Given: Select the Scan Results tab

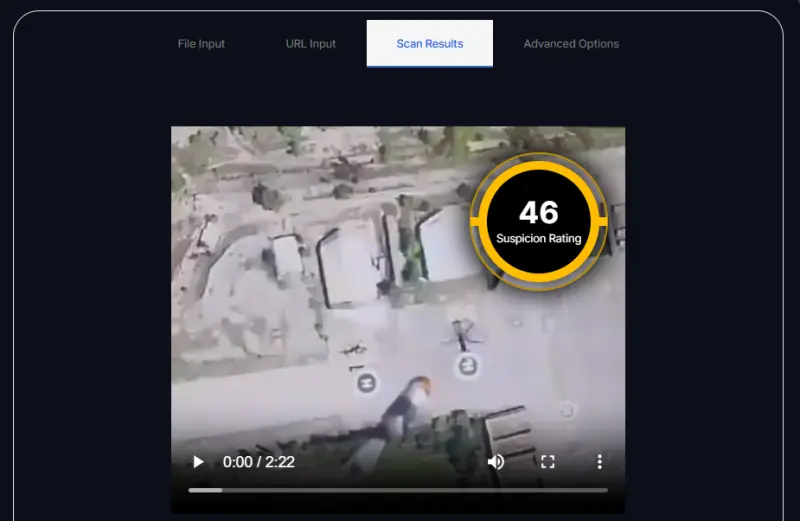Looking at the screenshot, I should tap(429, 44).
